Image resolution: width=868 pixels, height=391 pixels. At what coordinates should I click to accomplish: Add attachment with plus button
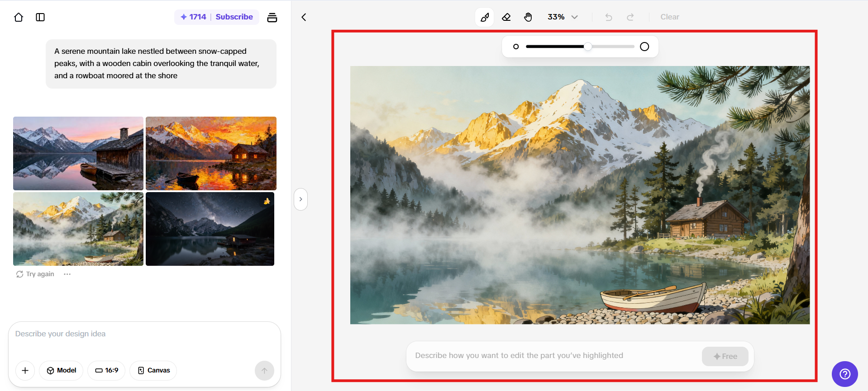coord(25,371)
